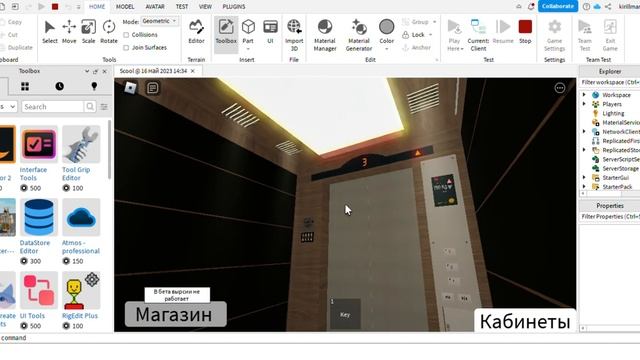Stop the running test
The width and height of the screenshot is (640, 360).
coord(525,32)
